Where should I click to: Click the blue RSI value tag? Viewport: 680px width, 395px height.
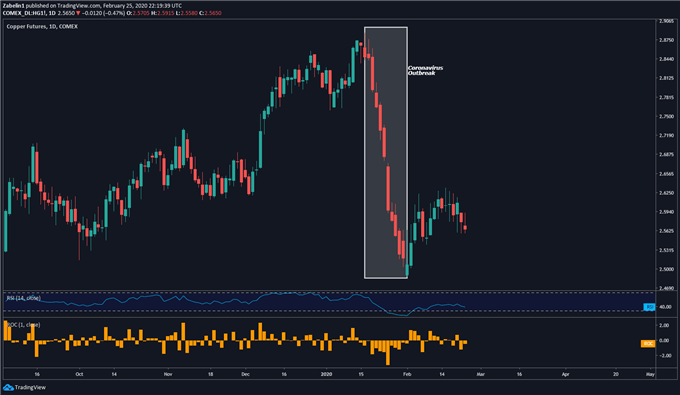pos(649,307)
